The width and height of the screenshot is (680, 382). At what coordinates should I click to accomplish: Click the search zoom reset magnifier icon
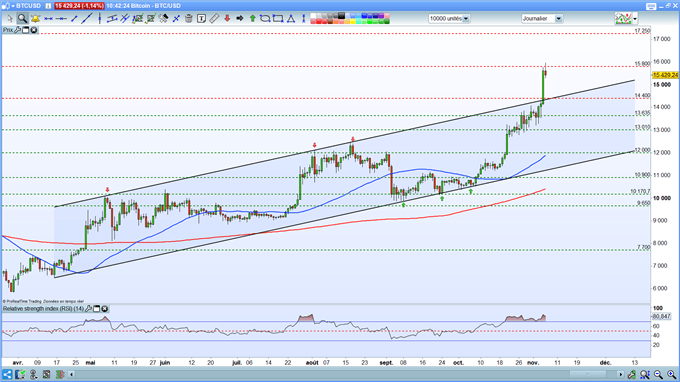[644, 374]
